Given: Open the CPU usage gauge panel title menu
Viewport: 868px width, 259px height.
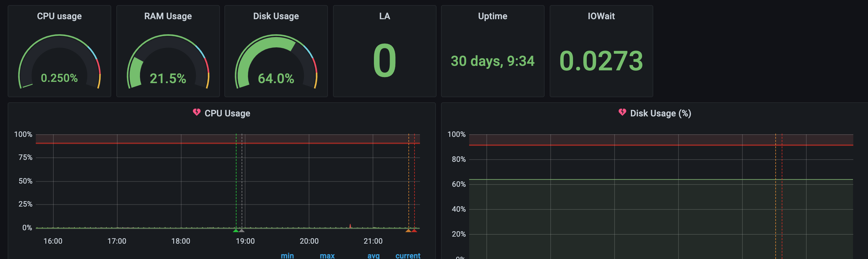Looking at the screenshot, I should tap(59, 16).
